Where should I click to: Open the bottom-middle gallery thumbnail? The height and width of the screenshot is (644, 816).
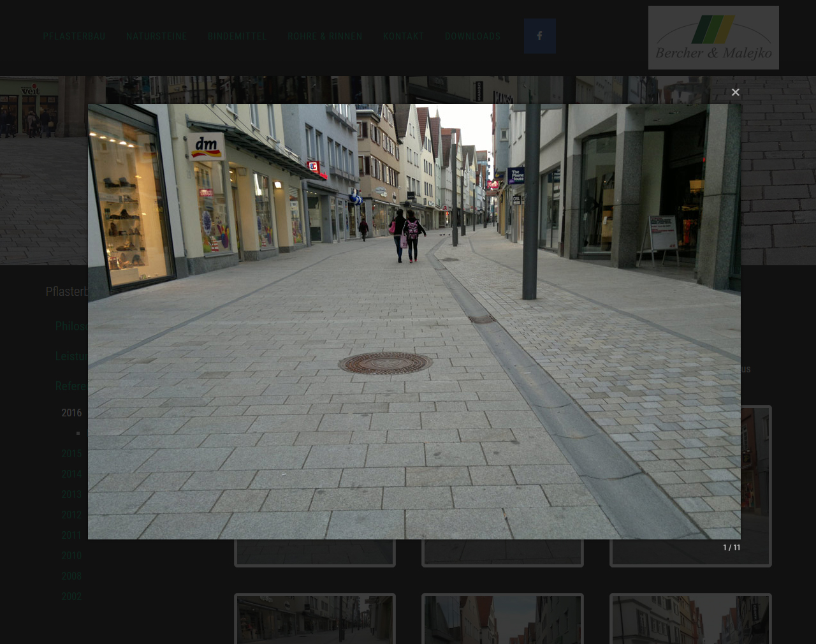502,618
